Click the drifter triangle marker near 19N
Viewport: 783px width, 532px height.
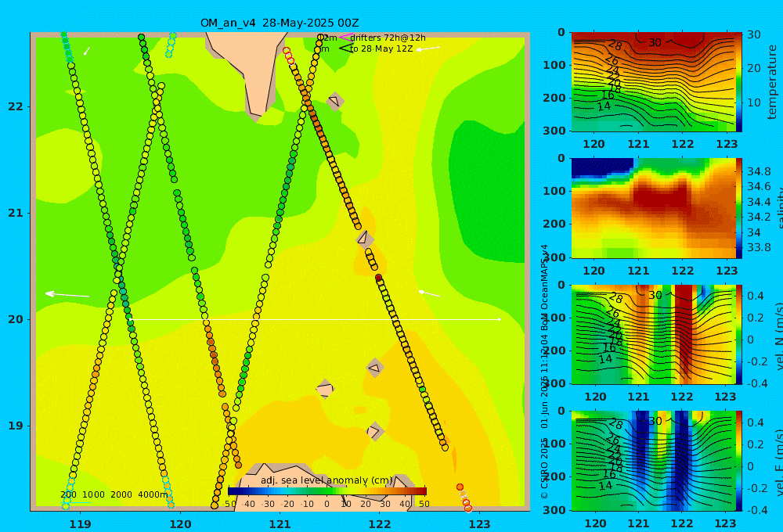[375, 431]
